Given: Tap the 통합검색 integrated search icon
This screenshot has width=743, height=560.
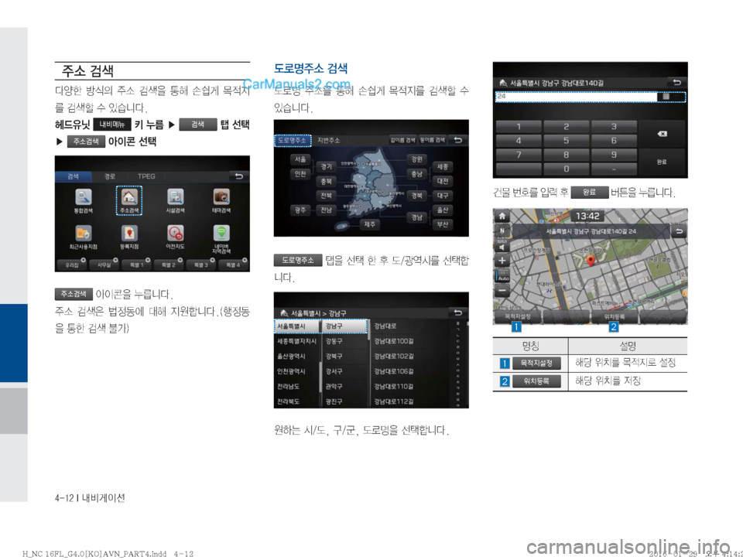Looking at the screenshot, I should tap(84, 200).
